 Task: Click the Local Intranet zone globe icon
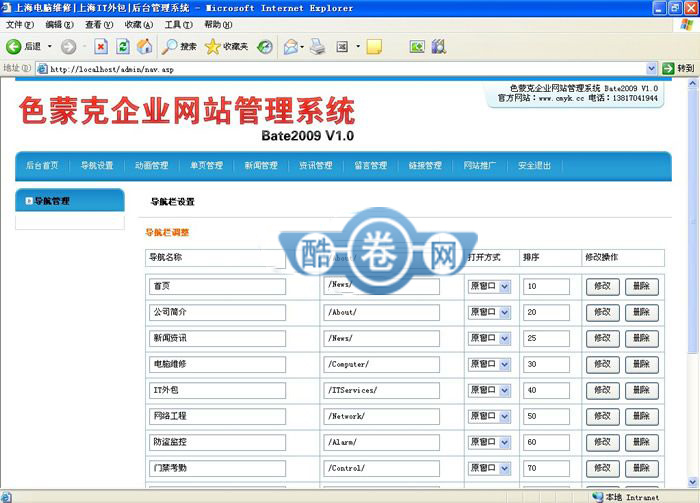(x=597, y=497)
